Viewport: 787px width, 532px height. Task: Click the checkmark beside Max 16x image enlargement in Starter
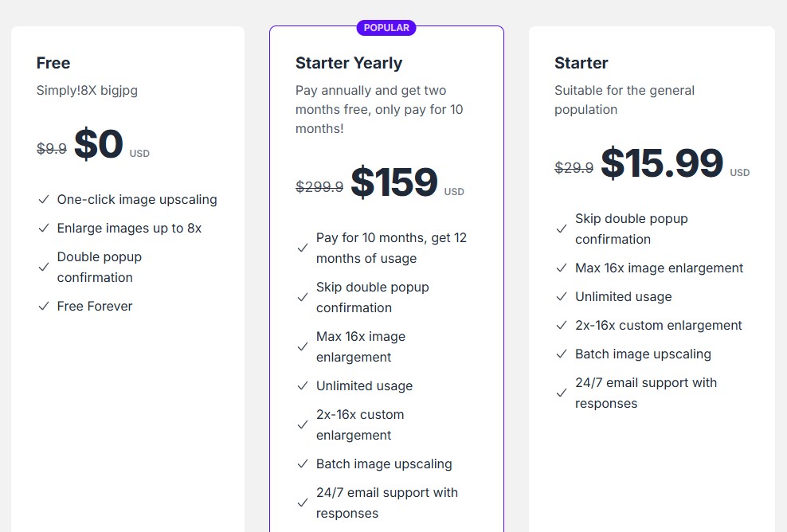pyautogui.click(x=562, y=268)
